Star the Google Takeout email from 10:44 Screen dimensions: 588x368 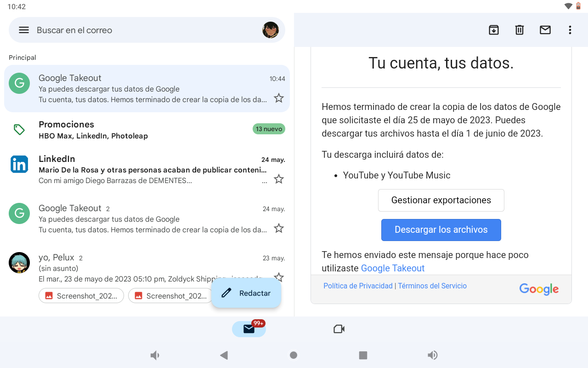click(x=278, y=98)
